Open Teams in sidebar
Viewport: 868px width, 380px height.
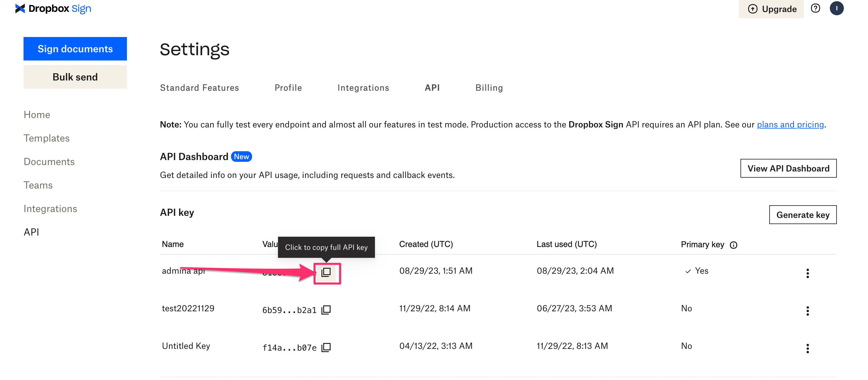click(38, 186)
